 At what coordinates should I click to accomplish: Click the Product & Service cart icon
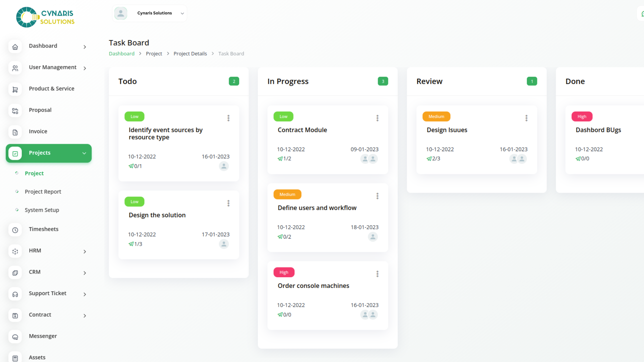pos(15,89)
